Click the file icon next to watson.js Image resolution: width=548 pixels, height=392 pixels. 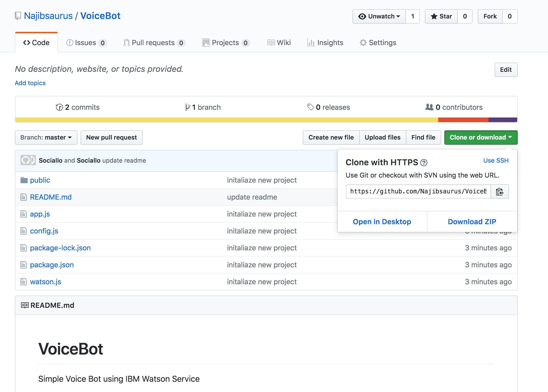24,282
